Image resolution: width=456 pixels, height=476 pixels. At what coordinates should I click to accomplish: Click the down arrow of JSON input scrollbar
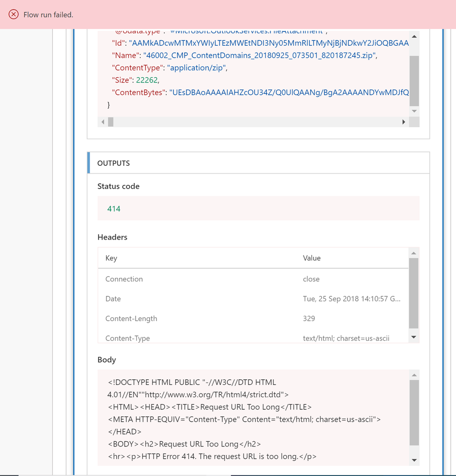coord(414,111)
